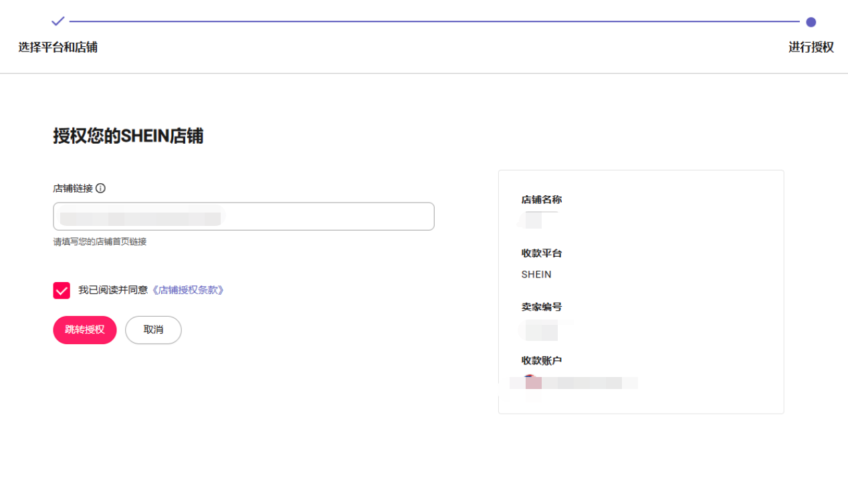Click the SHEIN value under 收款平台

tap(536, 275)
